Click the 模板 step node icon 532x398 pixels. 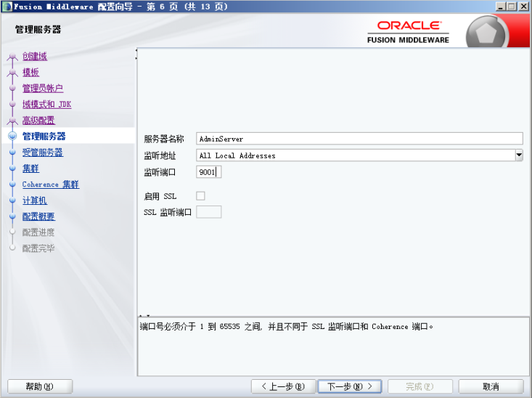12,73
